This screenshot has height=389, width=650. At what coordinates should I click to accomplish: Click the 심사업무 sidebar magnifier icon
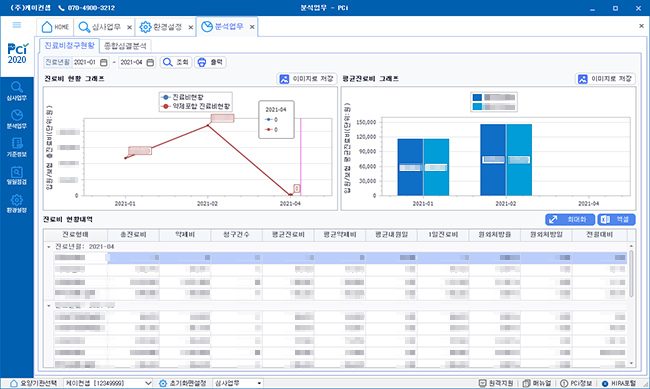[17, 87]
